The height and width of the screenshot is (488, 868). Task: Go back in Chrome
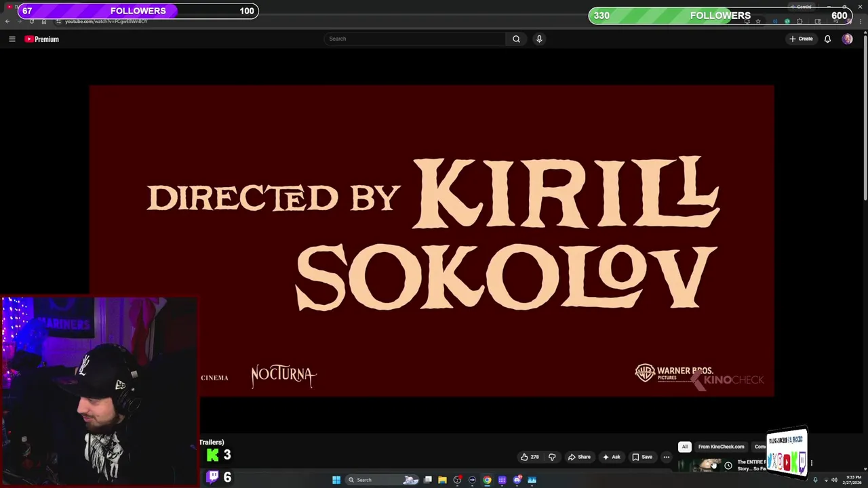7,22
